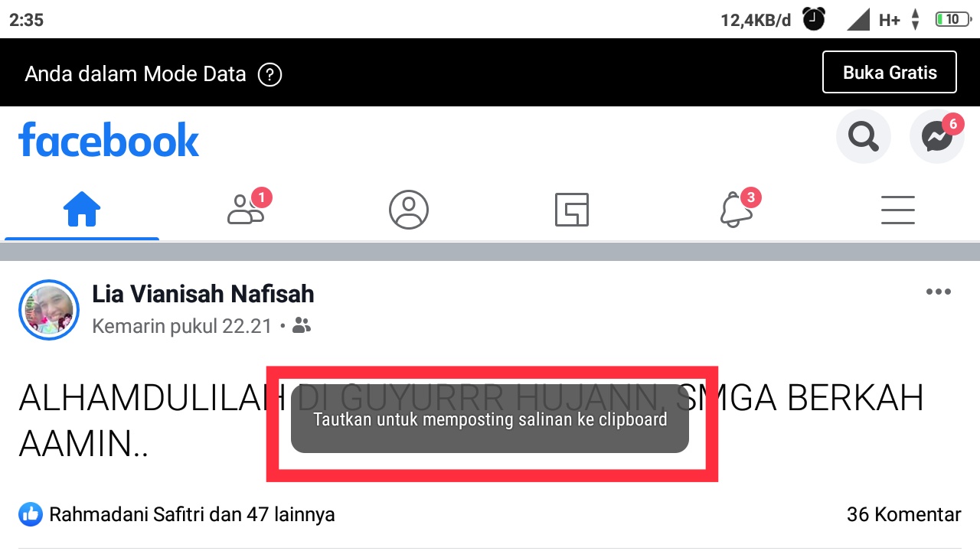Screen dimensions: 980x551
Task: Open the 36 Komentar comments link
Action: coord(903,514)
